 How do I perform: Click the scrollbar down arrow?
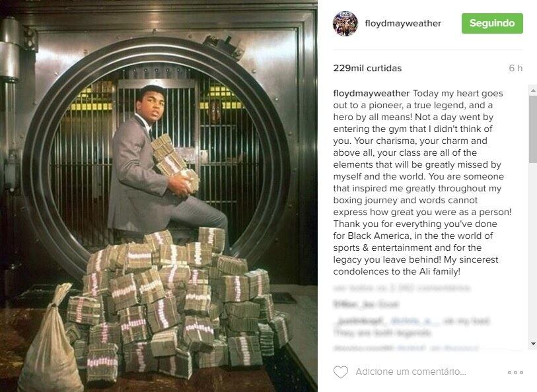point(533,343)
